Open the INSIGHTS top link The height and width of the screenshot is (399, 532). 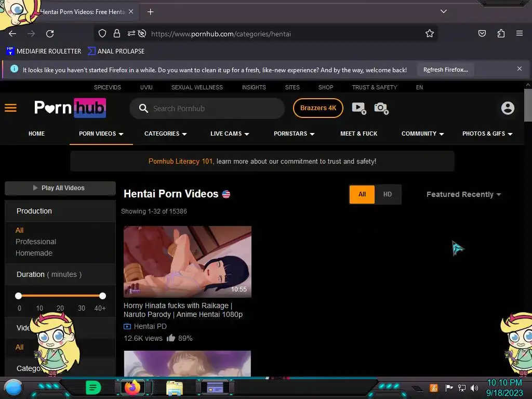[254, 87]
